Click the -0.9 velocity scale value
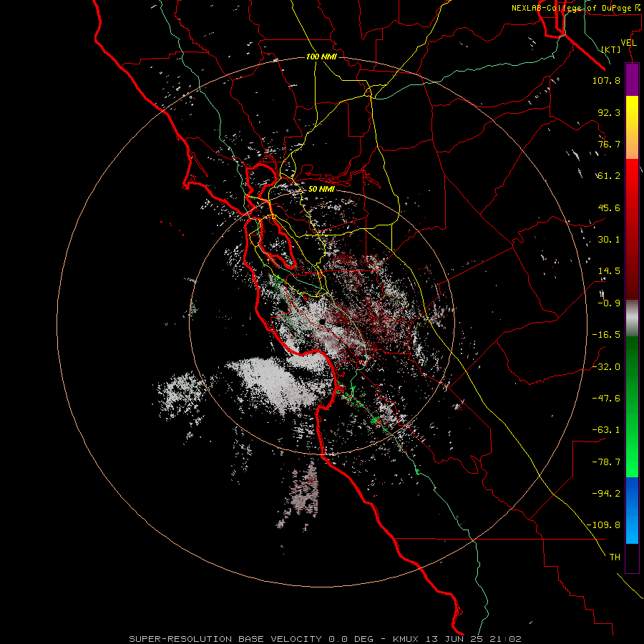This screenshot has width=644, height=644. [x=609, y=303]
